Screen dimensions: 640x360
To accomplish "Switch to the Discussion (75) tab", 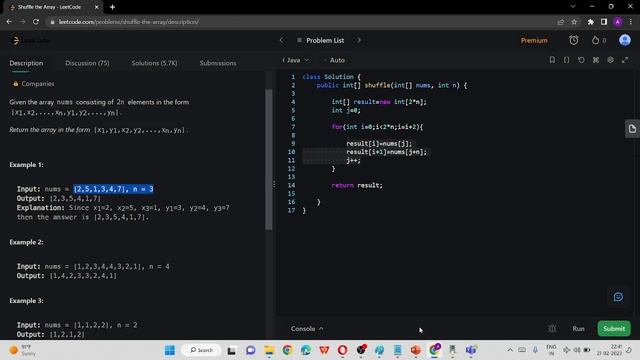I will pyautogui.click(x=87, y=63).
